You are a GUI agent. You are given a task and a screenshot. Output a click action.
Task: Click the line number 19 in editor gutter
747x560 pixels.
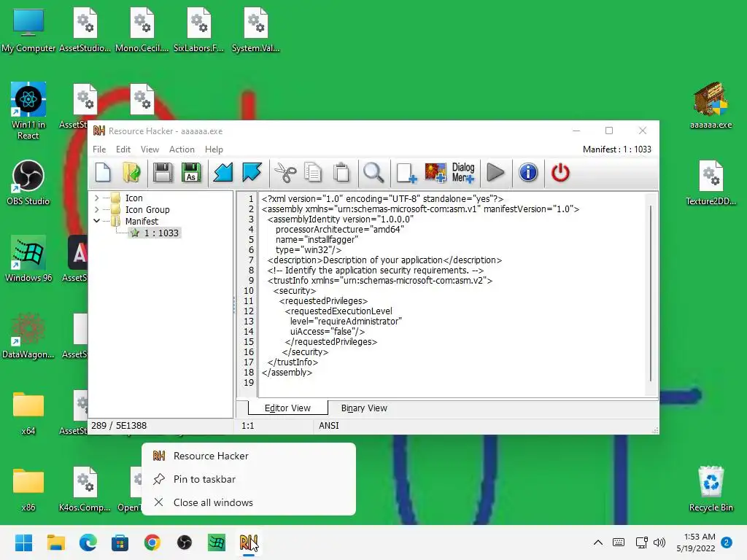click(249, 382)
